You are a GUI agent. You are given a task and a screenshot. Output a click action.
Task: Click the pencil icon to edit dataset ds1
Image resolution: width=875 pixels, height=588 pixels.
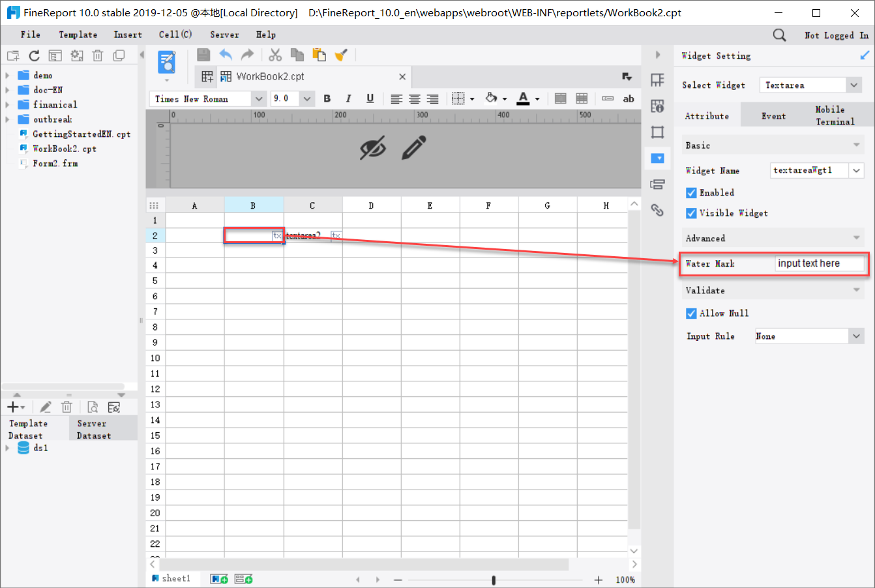click(x=46, y=407)
